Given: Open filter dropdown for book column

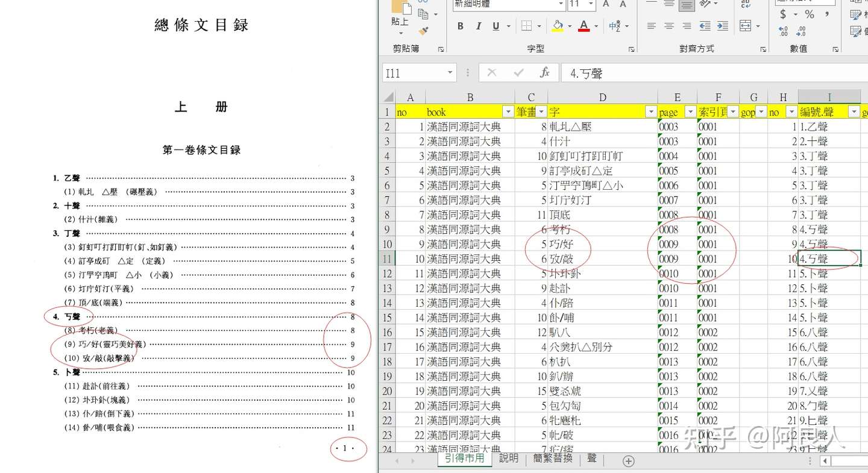Looking at the screenshot, I should click(x=508, y=112).
